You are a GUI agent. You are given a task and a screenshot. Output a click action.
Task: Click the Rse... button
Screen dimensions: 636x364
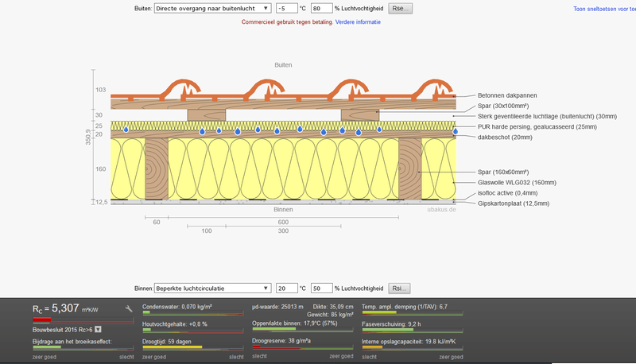click(x=401, y=9)
